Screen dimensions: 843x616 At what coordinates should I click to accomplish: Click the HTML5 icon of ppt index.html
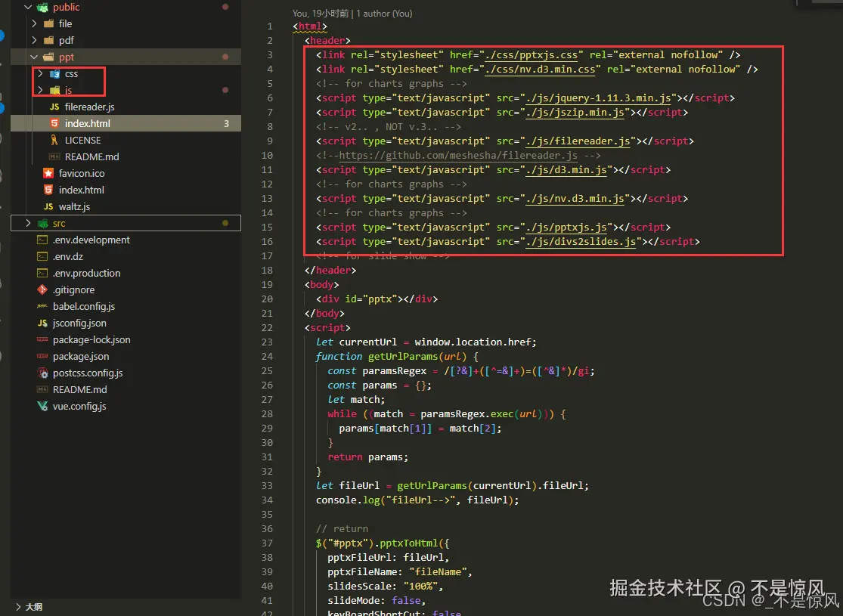click(x=54, y=123)
